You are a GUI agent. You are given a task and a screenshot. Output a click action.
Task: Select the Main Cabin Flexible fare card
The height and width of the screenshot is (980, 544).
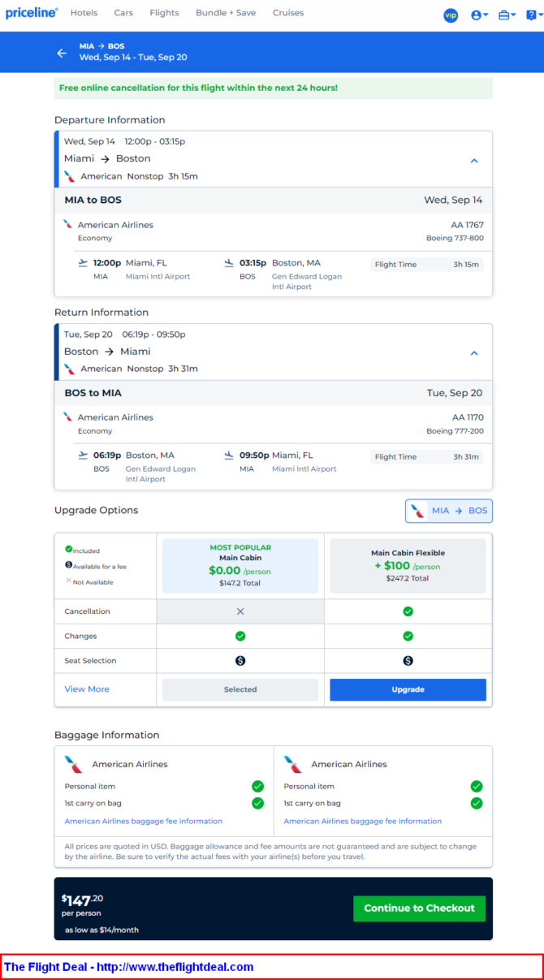pos(408,566)
